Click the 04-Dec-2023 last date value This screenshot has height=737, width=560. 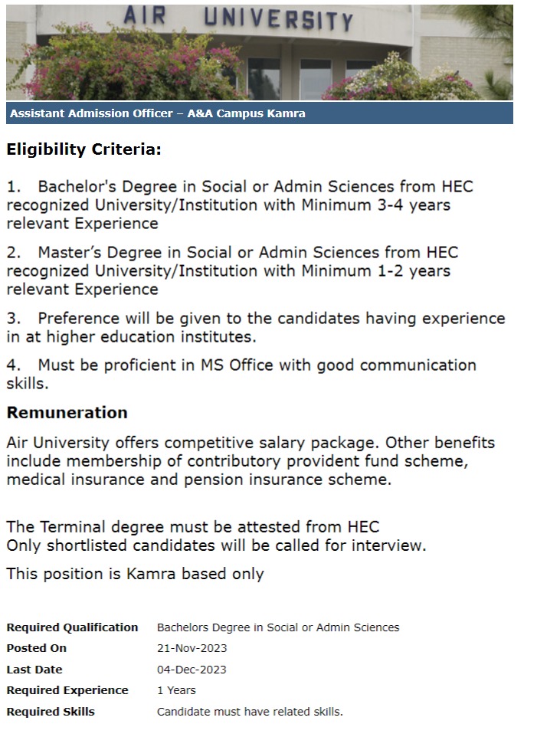[192, 670]
